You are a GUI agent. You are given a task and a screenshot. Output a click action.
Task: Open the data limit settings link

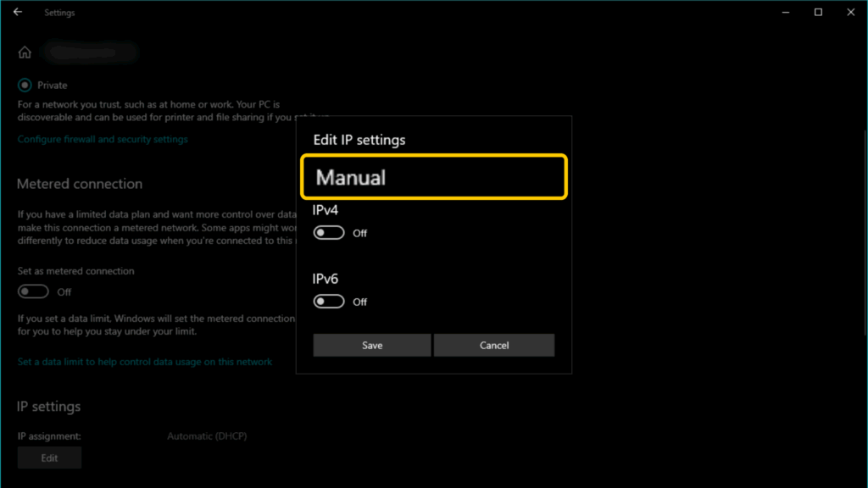tap(144, 362)
